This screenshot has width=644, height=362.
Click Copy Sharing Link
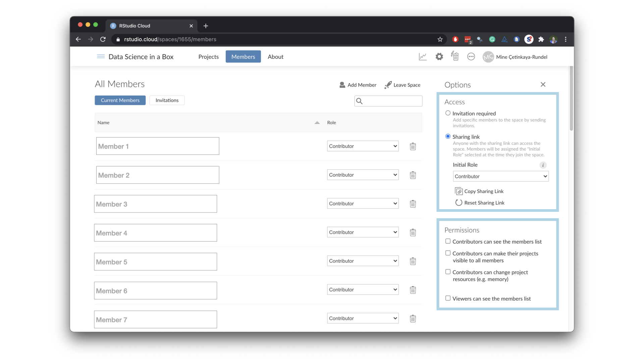tap(479, 191)
